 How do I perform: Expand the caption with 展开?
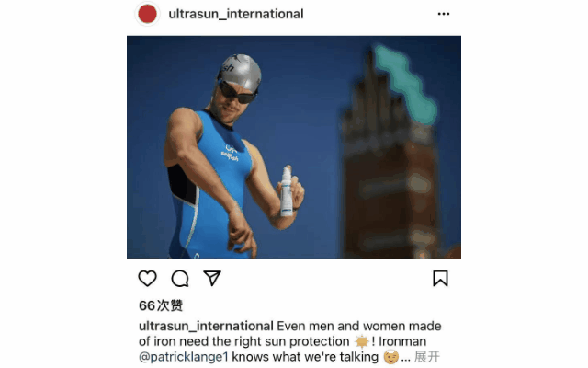(427, 357)
